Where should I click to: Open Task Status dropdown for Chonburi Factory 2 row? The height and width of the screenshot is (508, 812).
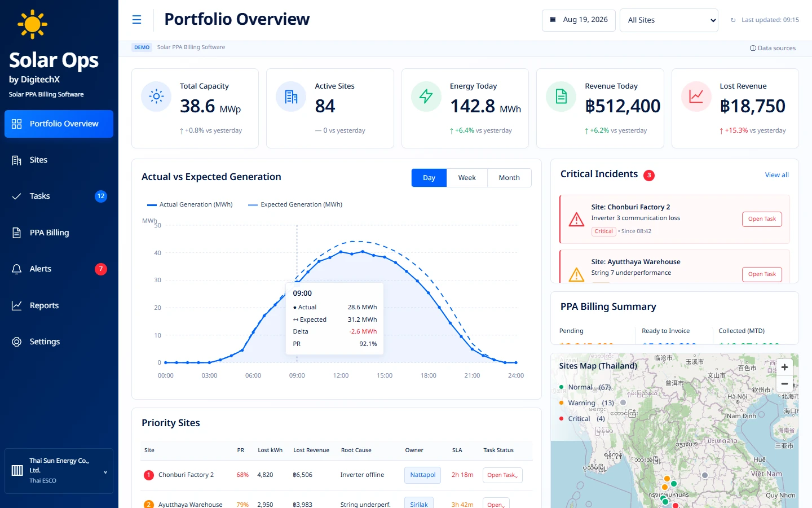tap(502, 475)
